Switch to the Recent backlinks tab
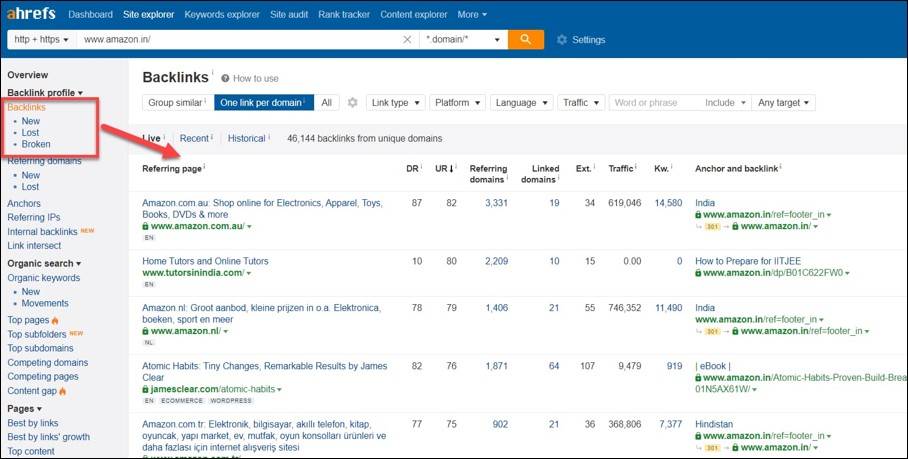This screenshot has height=459, width=908. 194,138
